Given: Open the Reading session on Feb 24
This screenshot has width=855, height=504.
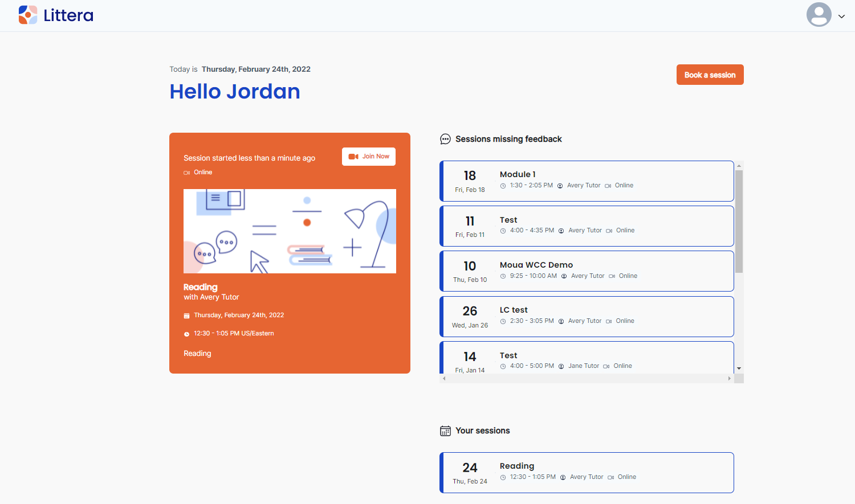Looking at the screenshot, I should tap(587, 473).
